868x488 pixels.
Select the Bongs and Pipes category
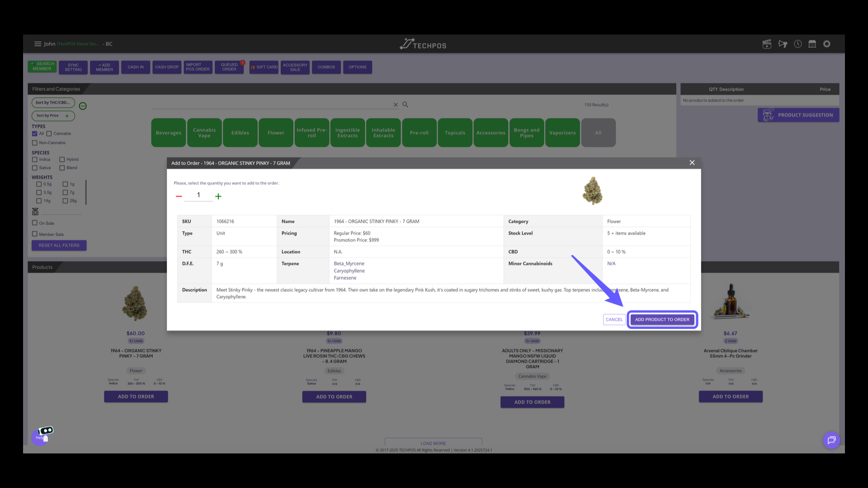coord(527,133)
